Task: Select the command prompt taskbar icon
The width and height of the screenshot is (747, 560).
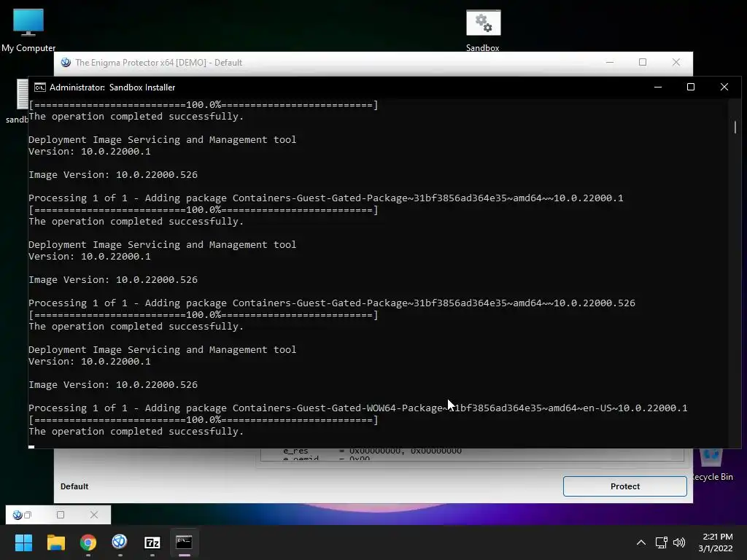Action: pos(184,542)
